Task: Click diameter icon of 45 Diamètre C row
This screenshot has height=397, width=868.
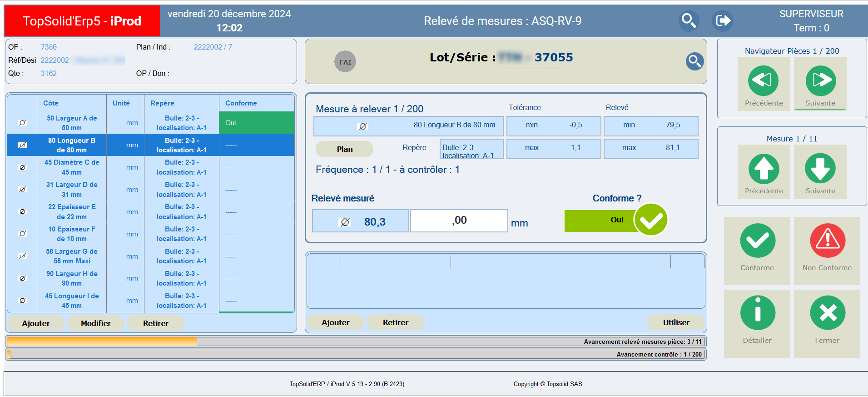Action: pos(22,167)
